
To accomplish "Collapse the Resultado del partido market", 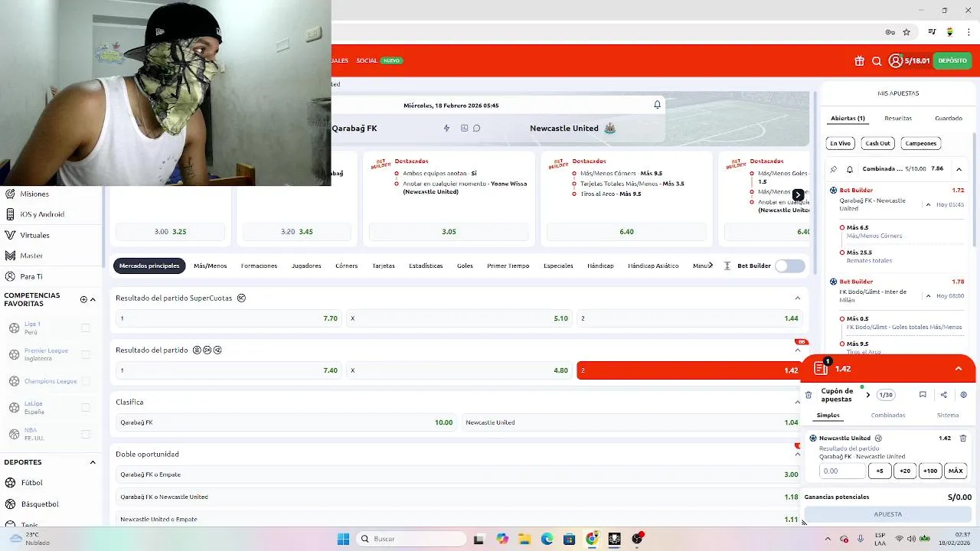I will [x=797, y=350].
